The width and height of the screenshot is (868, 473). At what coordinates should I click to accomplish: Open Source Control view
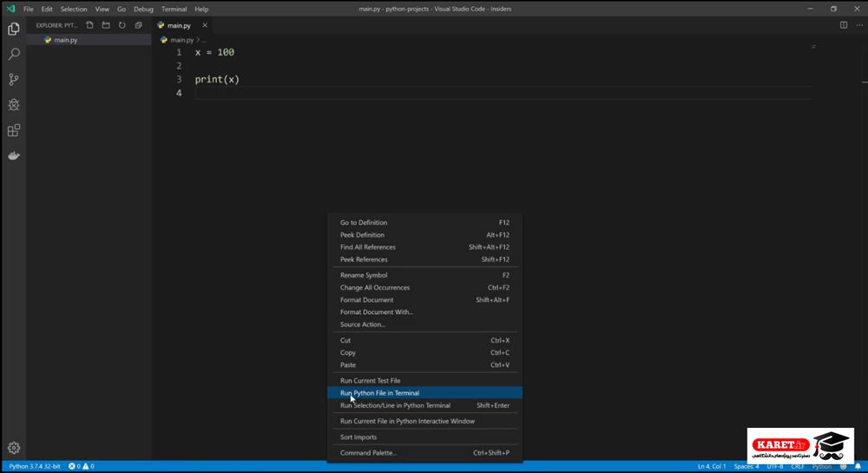pyautogui.click(x=14, y=79)
